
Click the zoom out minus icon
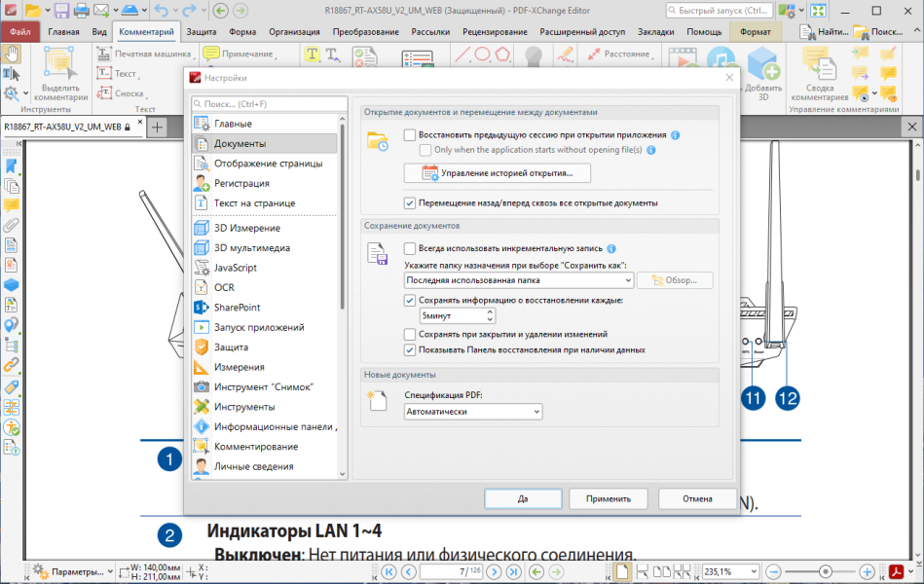[x=773, y=571]
